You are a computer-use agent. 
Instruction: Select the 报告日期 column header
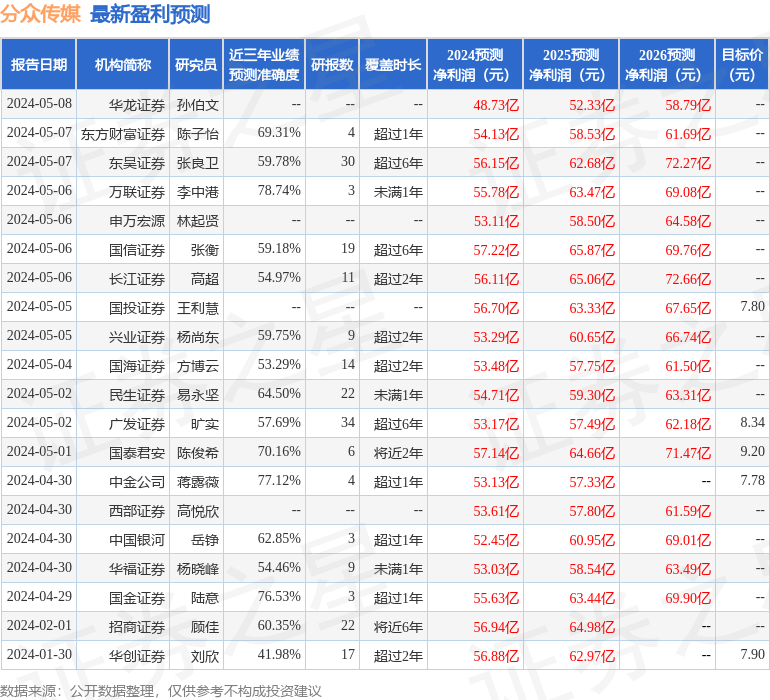click(39, 64)
